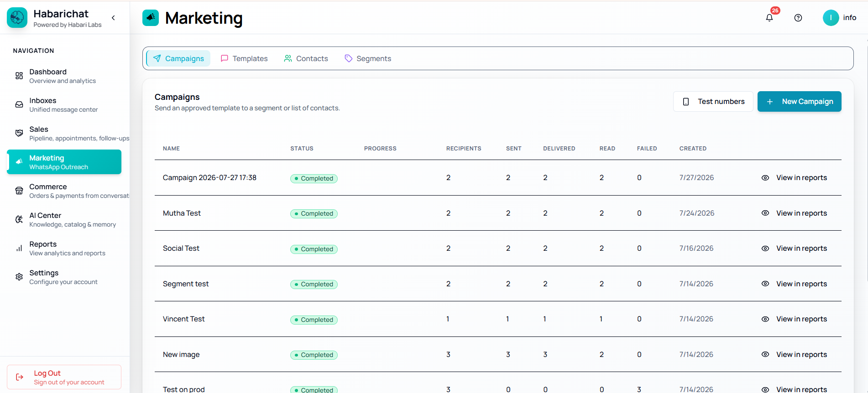Click the 7/24/2026 created date
Viewport: 868px width, 393px height.
tap(696, 213)
